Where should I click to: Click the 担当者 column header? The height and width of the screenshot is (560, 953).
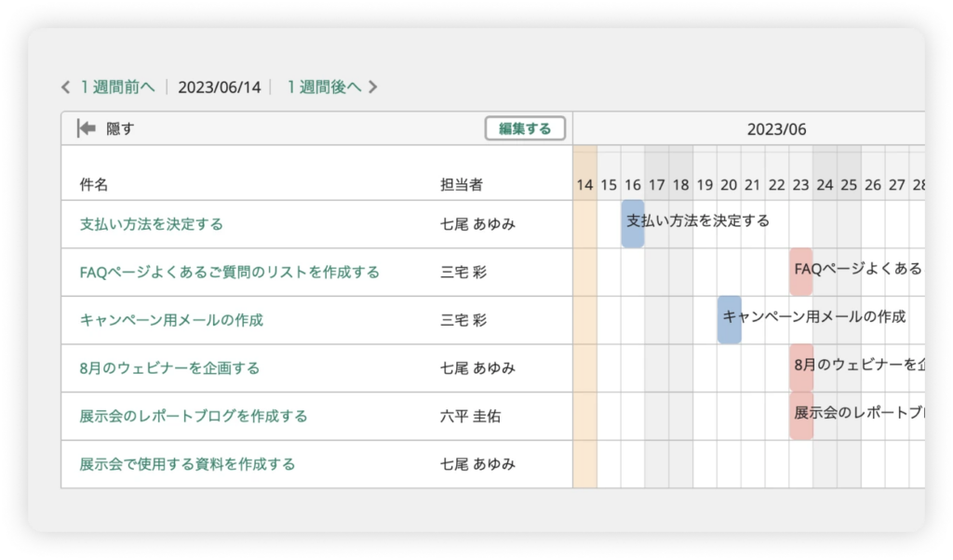[x=462, y=185]
